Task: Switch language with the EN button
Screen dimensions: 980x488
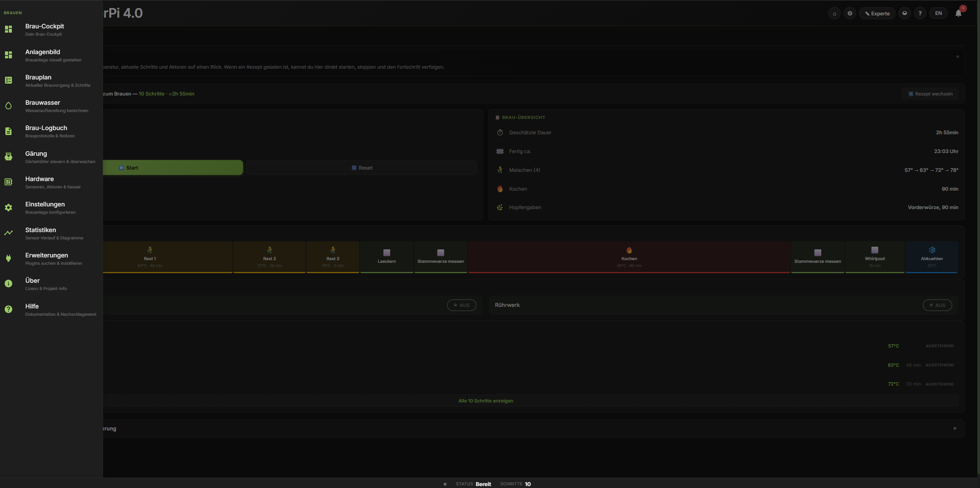Action: click(x=938, y=13)
